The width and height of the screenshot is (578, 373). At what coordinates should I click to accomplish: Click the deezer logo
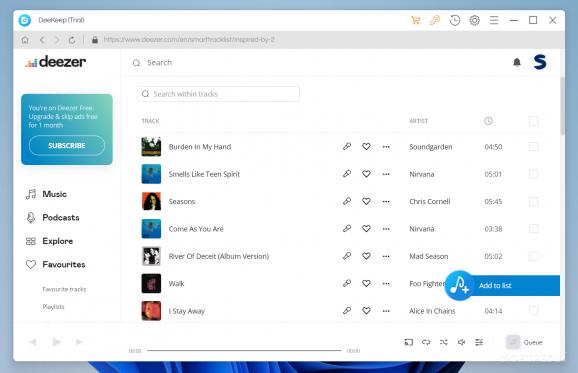[x=56, y=62]
